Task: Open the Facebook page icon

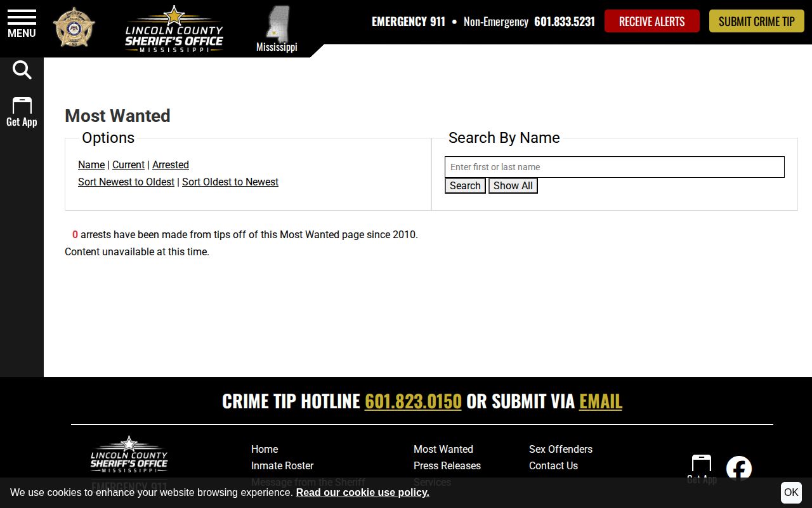Action: [x=739, y=469]
